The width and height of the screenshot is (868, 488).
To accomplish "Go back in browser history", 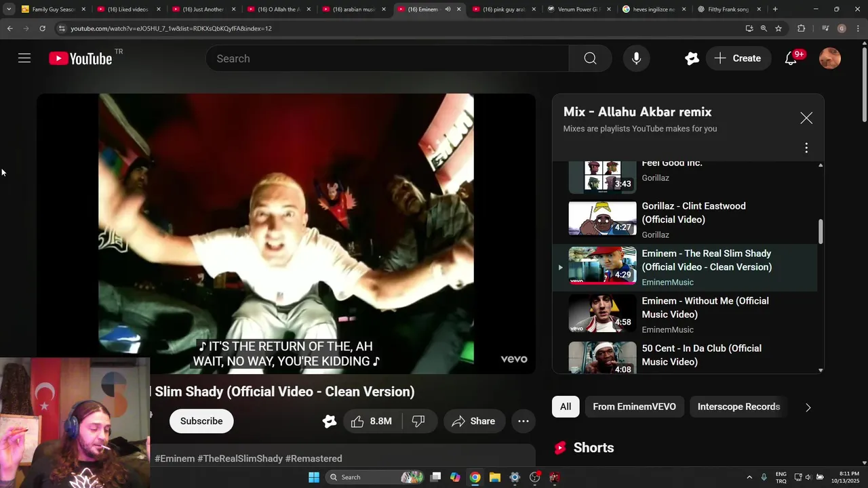I will 9,28.
